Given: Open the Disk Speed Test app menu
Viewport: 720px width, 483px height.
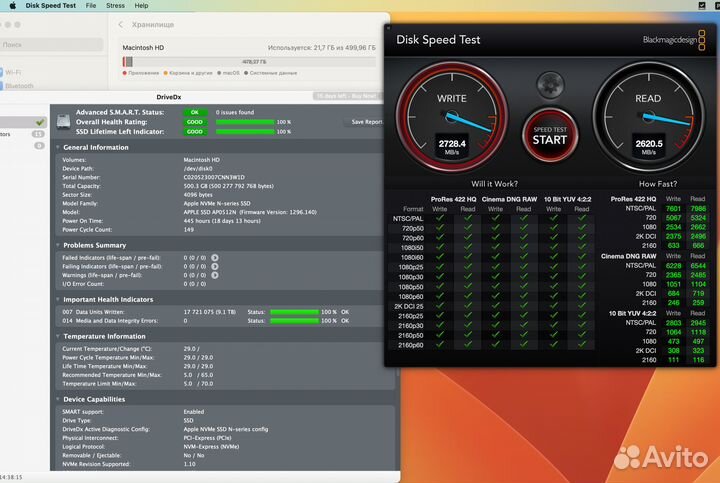Looking at the screenshot, I should click(x=51, y=6).
